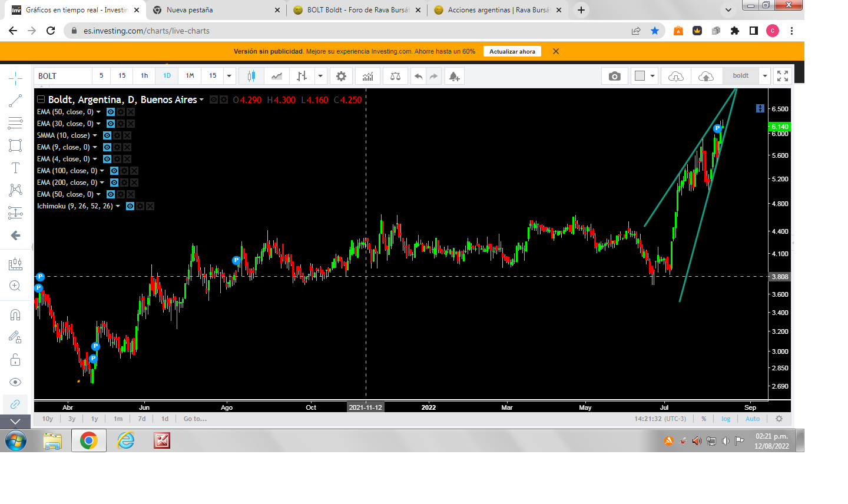
Task: Undo the last chart action
Action: pyautogui.click(x=418, y=76)
